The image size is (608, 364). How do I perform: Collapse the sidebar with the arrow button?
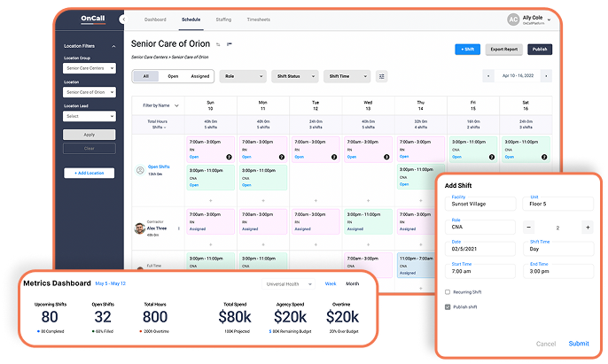pyautogui.click(x=121, y=19)
